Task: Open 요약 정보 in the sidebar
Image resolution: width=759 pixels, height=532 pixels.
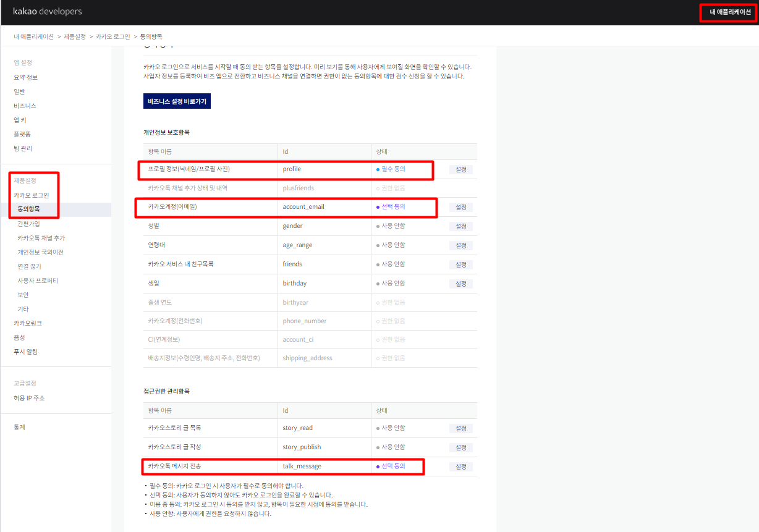Action: (x=26, y=77)
